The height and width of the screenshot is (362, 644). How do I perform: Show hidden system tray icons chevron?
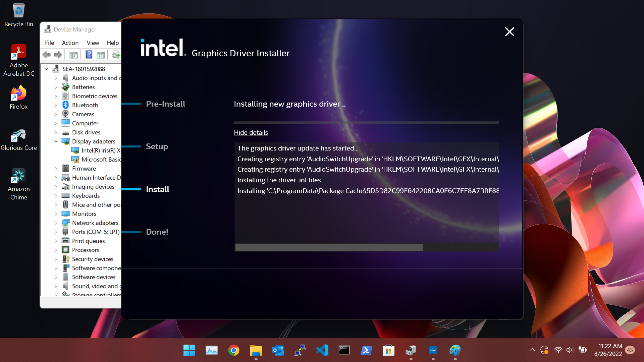(x=532, y=350)
